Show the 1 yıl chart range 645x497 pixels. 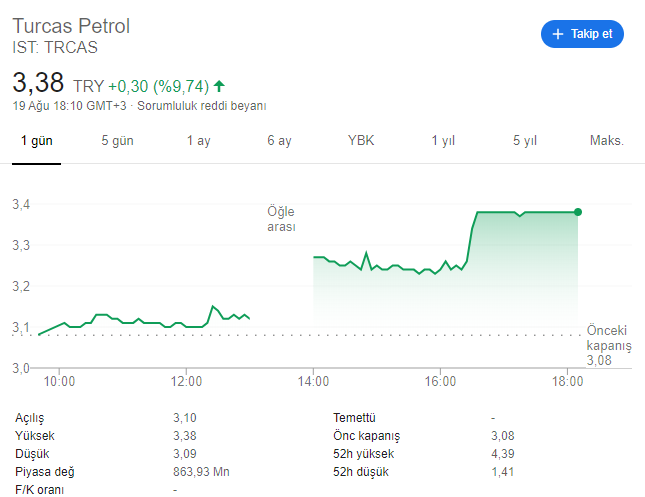tap(443, 141)
